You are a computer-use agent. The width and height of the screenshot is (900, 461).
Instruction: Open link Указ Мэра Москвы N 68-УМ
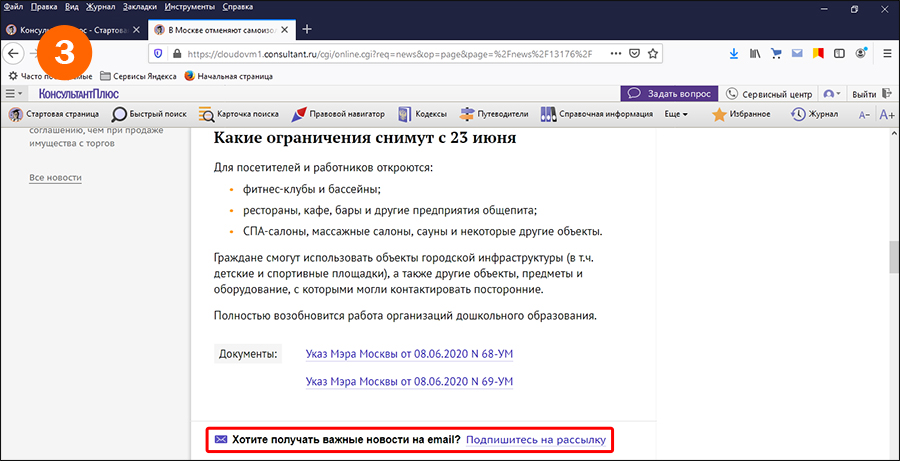pos(409,354)
